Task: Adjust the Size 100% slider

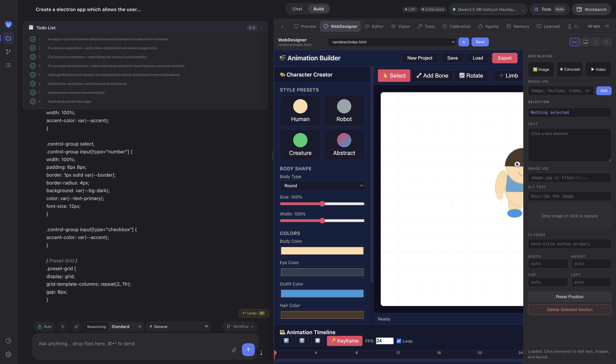Action: click(322, 204)
